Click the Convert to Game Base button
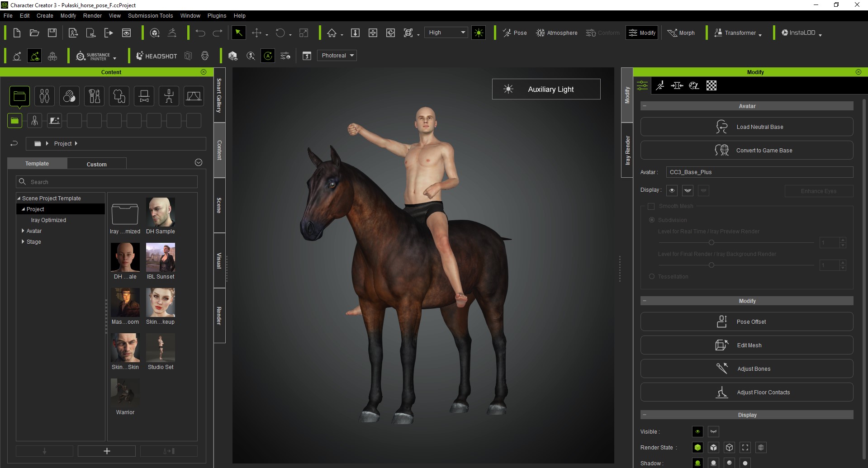Image resolution: width=868 pixels, height=468 pixels. (x=747, y=150)
